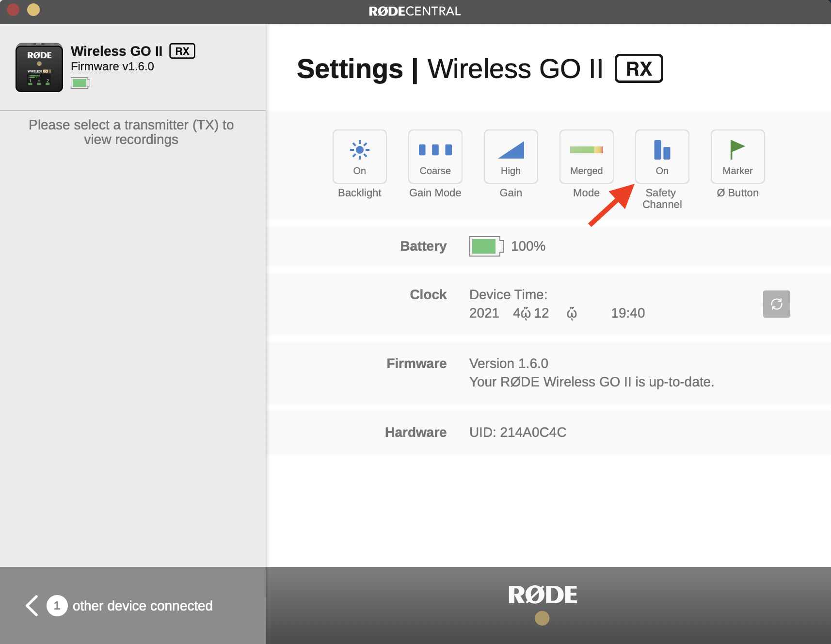Select the Wireless GO II RX device thumbnail
The height and width of the screenshot is (644, 831).
(39, 67)
